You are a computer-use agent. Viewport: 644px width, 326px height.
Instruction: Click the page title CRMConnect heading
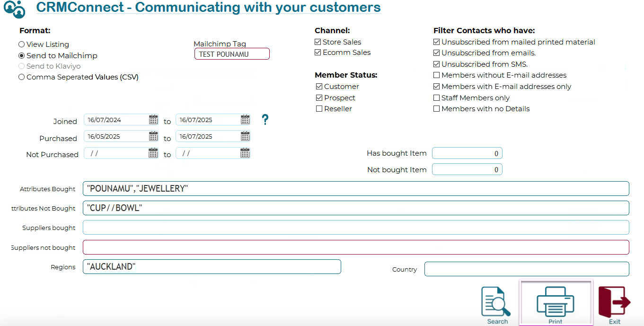(x=208, y=7)
